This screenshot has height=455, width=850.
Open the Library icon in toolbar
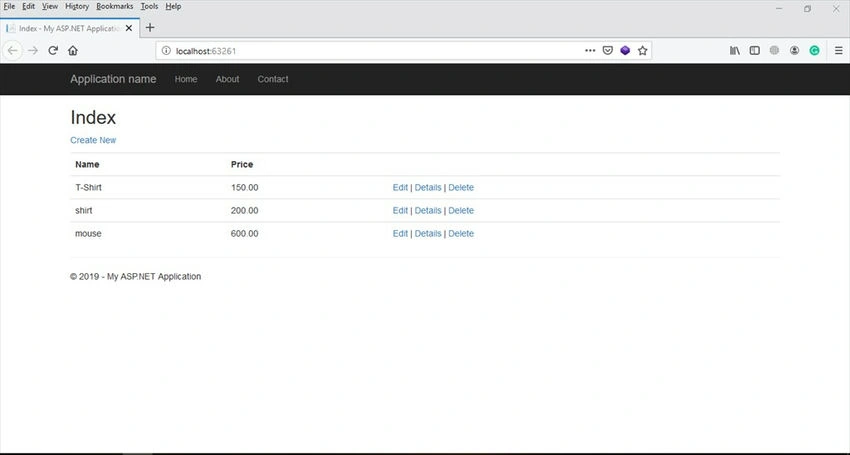735,50
